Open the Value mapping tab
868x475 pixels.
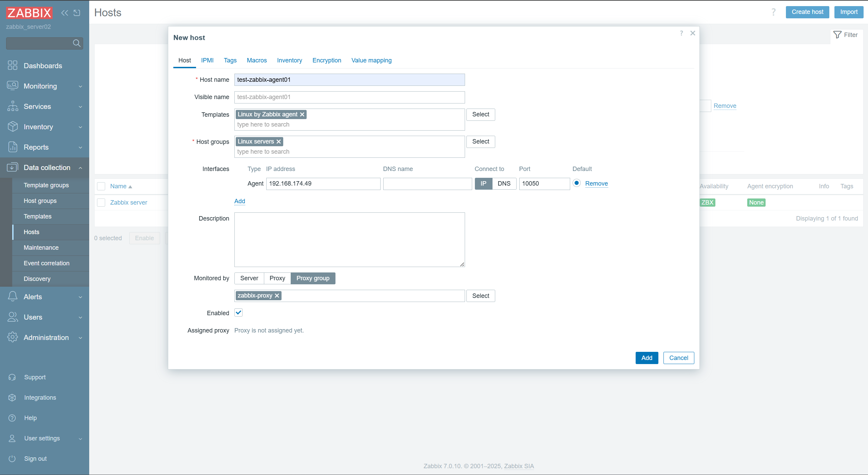(x=371, y=60)
